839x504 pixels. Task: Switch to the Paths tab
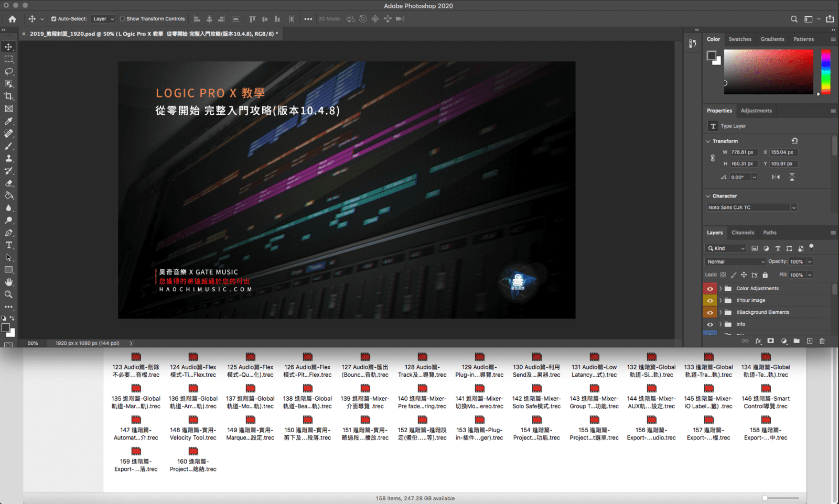tap(770, 233)
